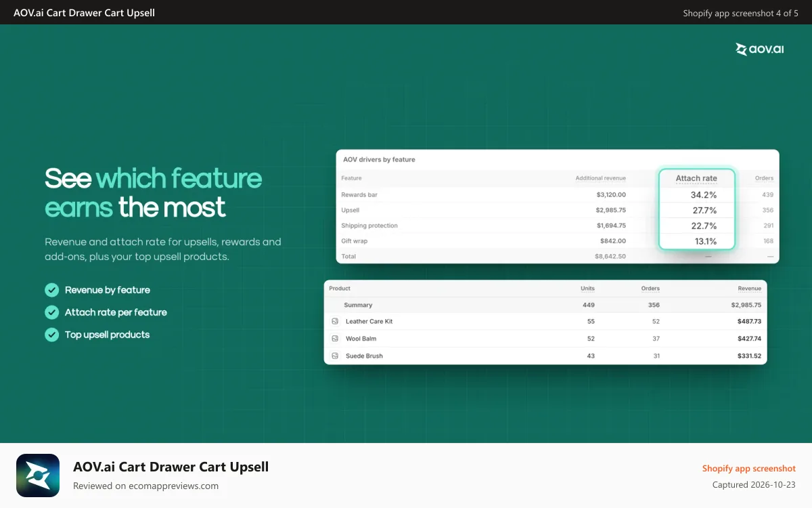The width and height of the screenshot is (812, 508).
Task: Click the Attach rate per feature bullet text
Action: tap(116, 312)
